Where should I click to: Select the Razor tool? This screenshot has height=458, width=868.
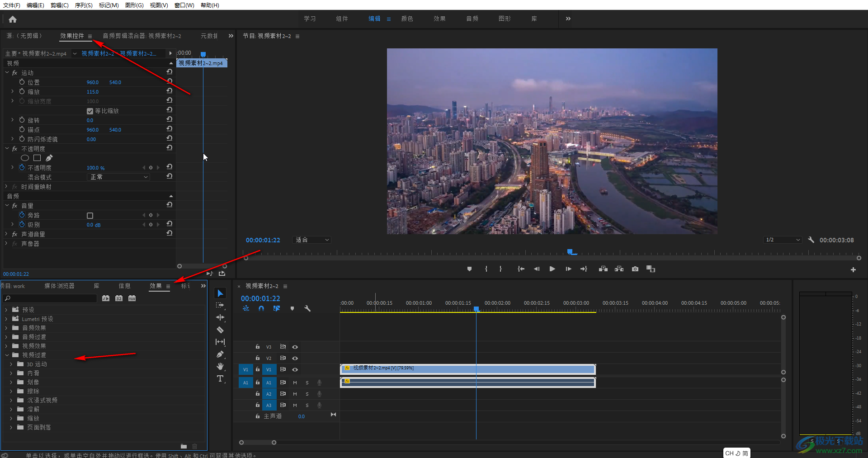pyautogui.click(x=220, y=330)
